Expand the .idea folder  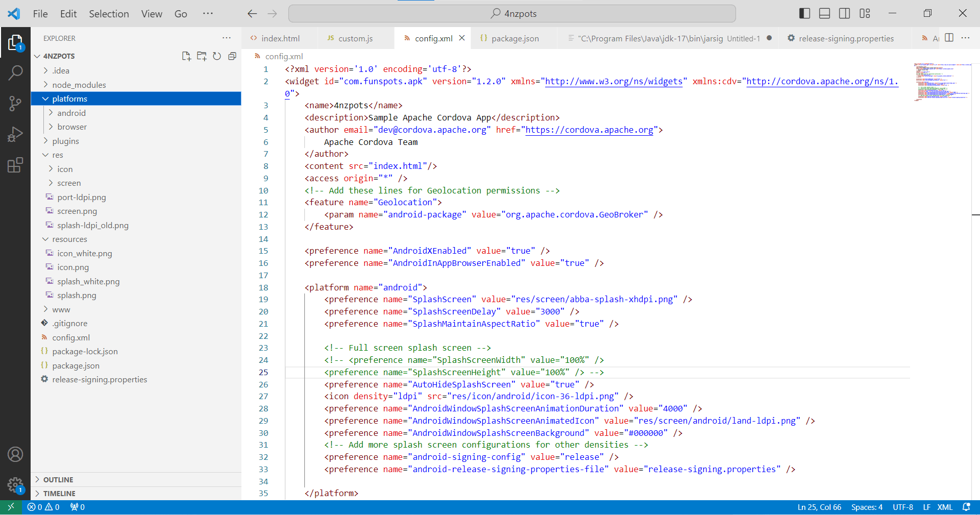tap(136, 70)
